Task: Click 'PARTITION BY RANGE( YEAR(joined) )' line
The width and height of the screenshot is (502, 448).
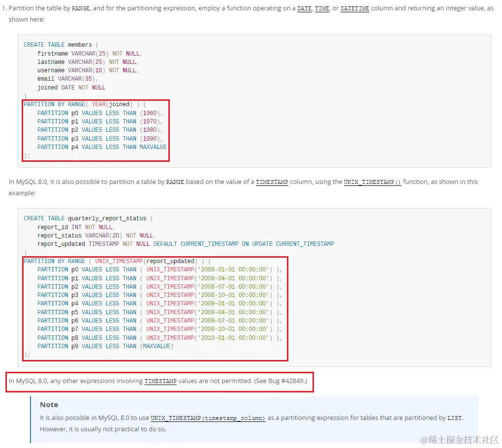Action: [x=85, y=104]
